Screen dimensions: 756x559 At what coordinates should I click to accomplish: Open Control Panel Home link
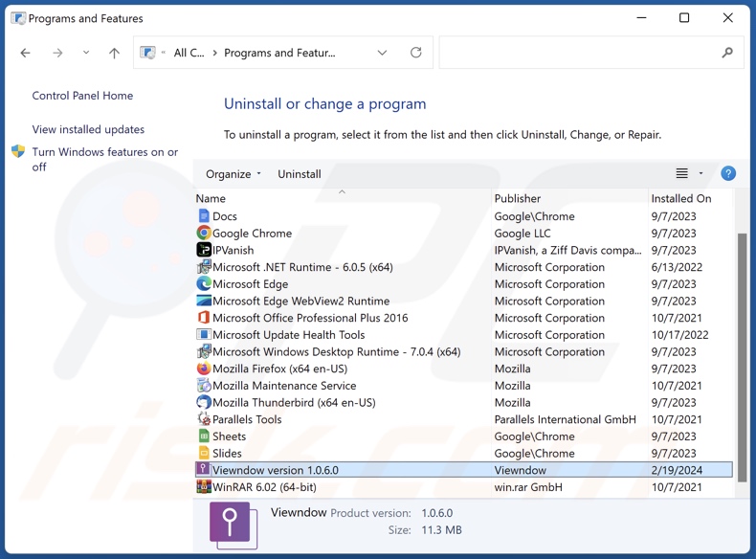pyautogui.click(x=82, y=96)
